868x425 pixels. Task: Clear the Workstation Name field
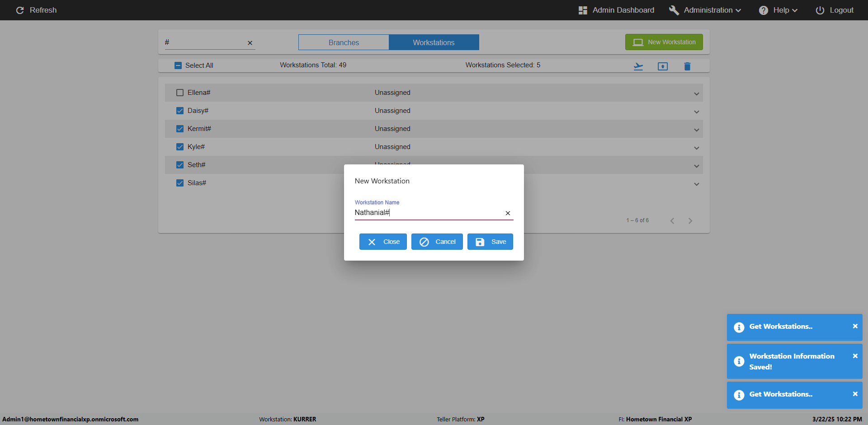coord(508,213)
